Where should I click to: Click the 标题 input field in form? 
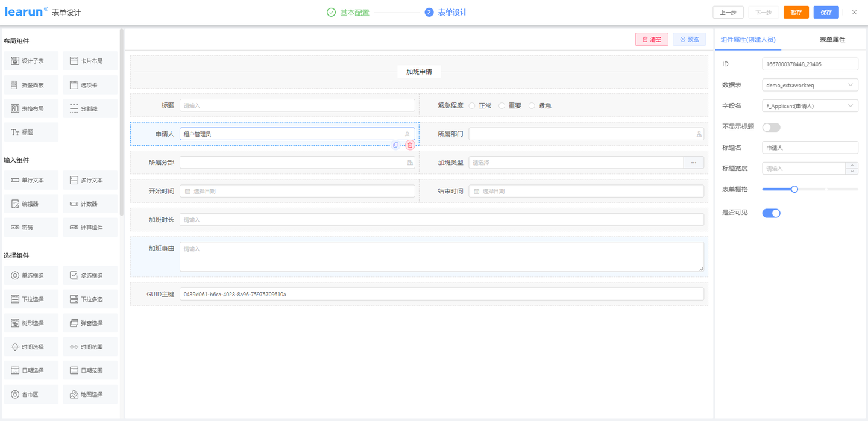click(x=297, y=105)
